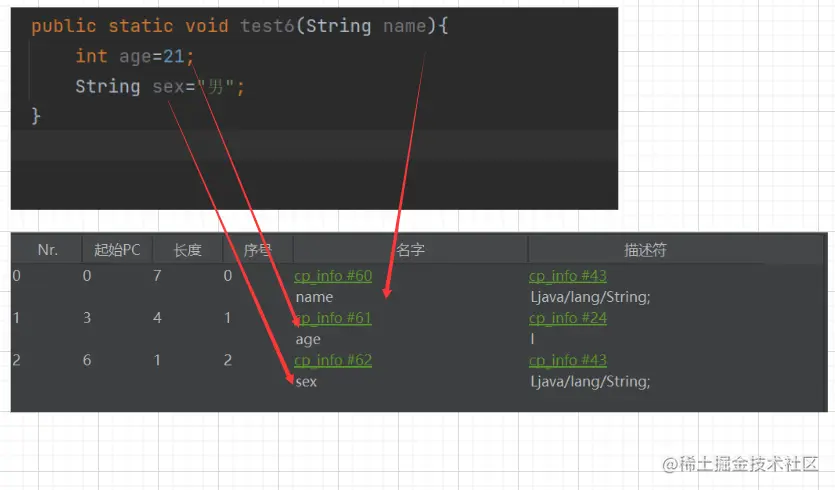835x490 pixels.
Task: Click the 'sex' variable in code
Action: pyautogui.click(x=168, y=86)
